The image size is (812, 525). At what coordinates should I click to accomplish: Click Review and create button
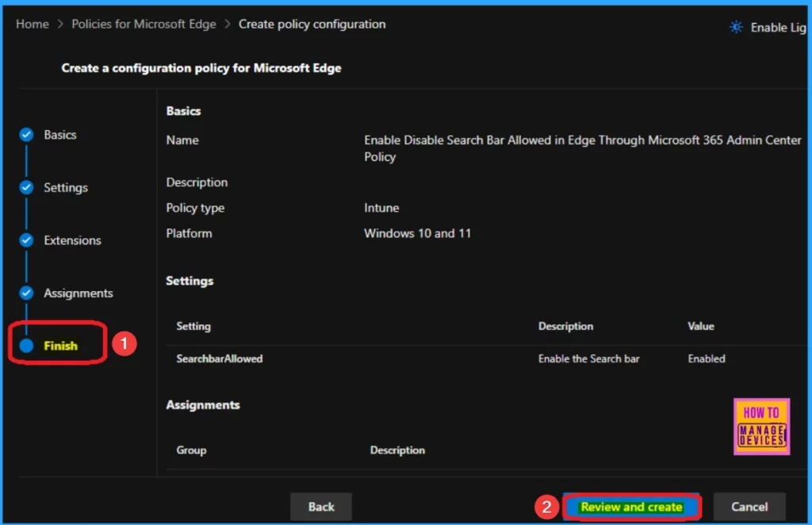(x=631, y=507)
